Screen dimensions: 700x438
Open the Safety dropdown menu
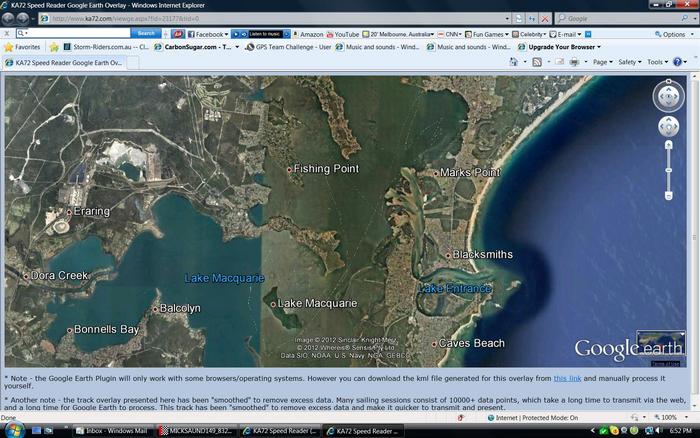click(629, 62)
